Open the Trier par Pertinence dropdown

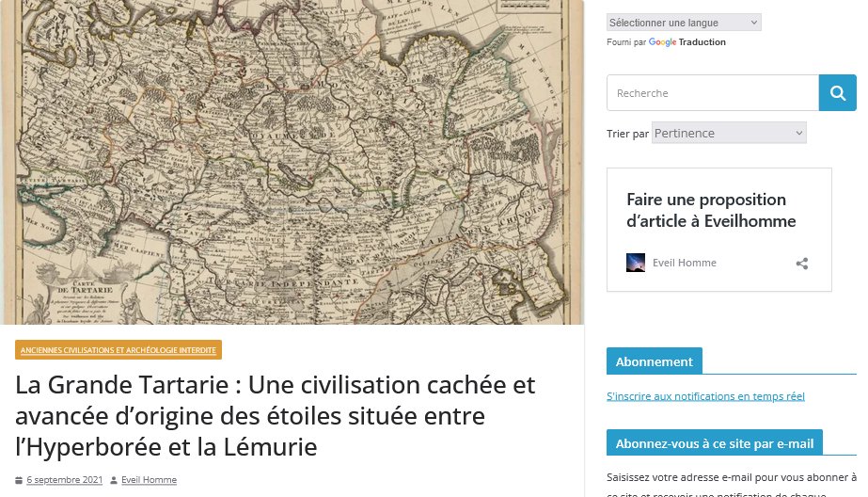tap(729, 133)
